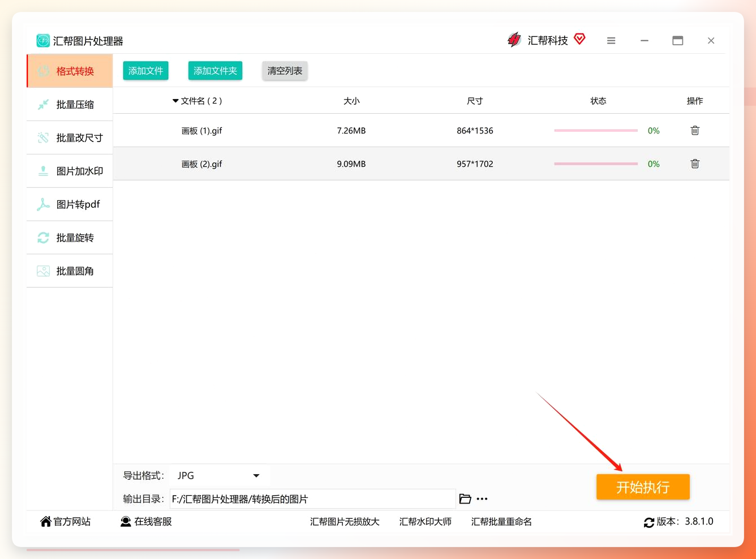756x559 pixels.
Task: Click the 批量圆角 picture icon
Action: coord(44,271)
